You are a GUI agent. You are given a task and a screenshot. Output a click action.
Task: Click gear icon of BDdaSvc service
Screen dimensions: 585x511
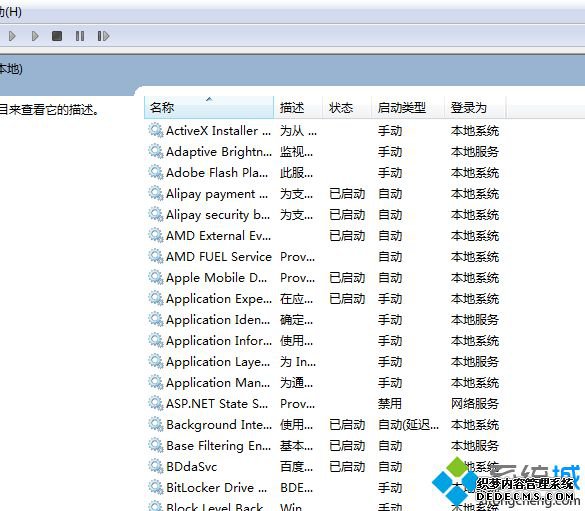[156, 466]
